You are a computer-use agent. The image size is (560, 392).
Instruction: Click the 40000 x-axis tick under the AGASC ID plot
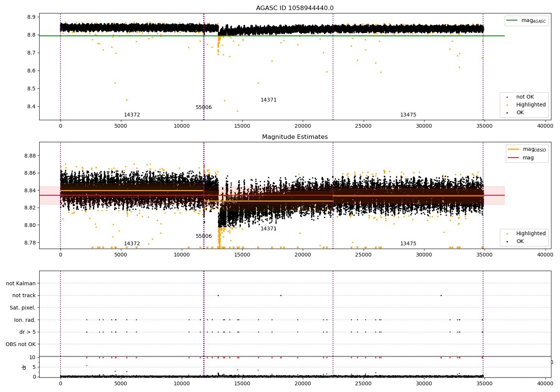(x=545, y=126)
